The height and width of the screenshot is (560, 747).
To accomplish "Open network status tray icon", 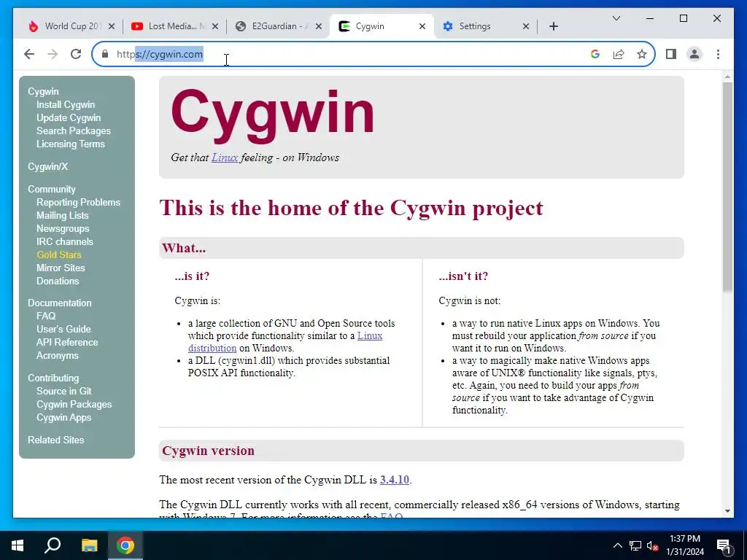I will pos(635,545).
